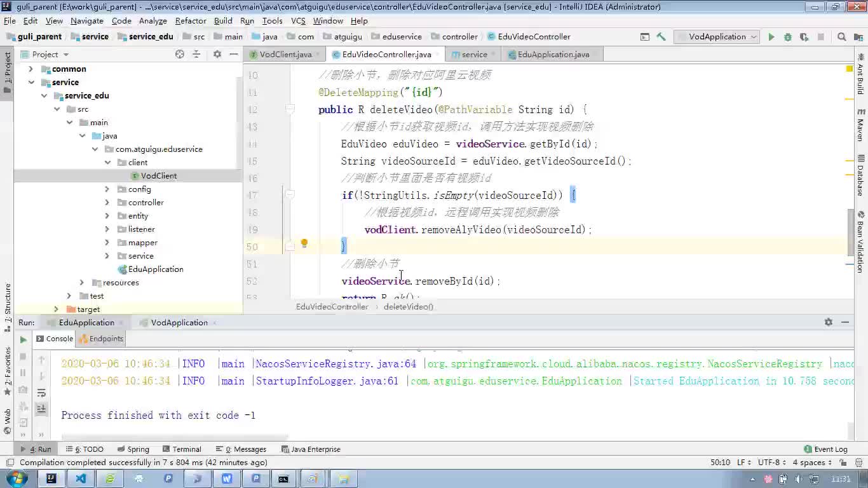Image resolution: width=868 pixels, height=488 pixels.
Task: Click Java Enterprise tool window button
Action: [310, 449]
